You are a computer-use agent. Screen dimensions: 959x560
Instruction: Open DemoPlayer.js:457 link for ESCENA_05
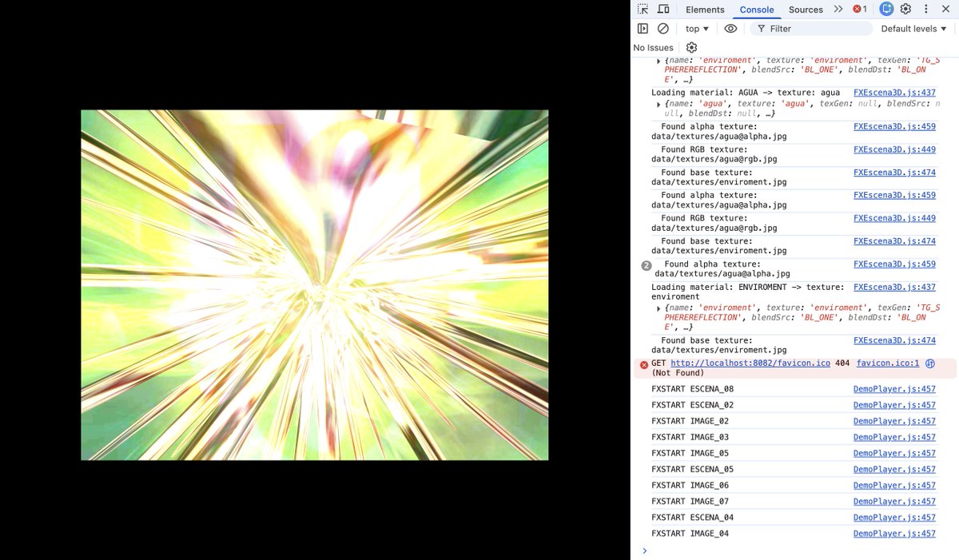coord(894,469)
